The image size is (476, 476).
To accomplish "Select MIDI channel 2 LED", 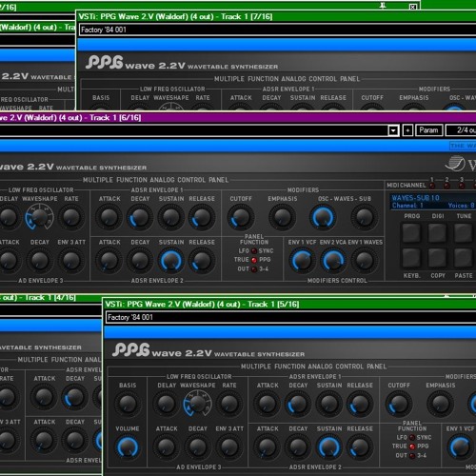I will (x=446, y=186).
